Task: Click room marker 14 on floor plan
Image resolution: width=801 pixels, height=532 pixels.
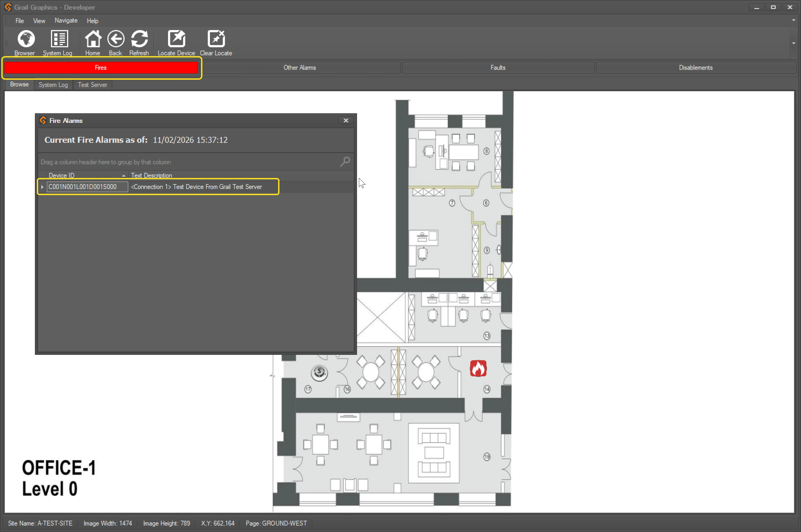Action: [487, 389]
